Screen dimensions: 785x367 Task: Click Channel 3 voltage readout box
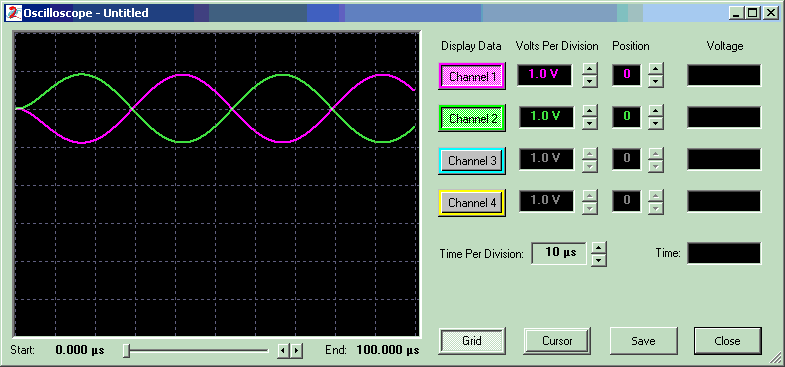[724, 159]
